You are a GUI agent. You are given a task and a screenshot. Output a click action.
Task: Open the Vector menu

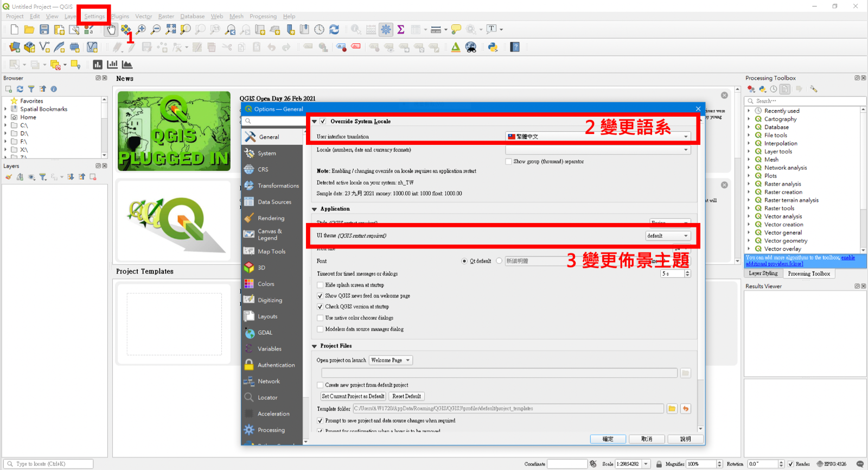point(144,16)
